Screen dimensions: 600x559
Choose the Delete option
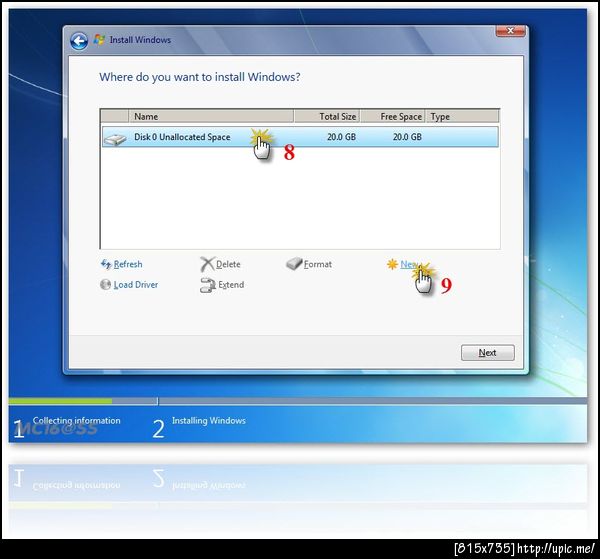coord(228,264)
